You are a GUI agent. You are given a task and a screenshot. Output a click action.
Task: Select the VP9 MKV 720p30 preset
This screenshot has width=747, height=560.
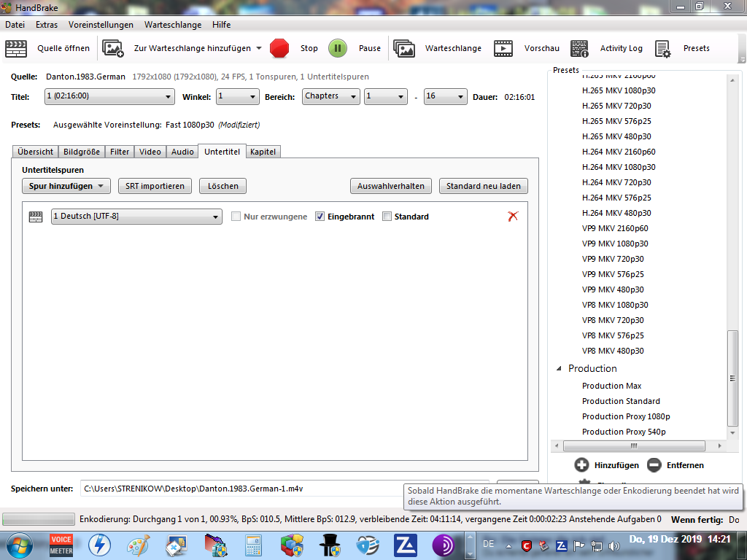tap(613, 259)
